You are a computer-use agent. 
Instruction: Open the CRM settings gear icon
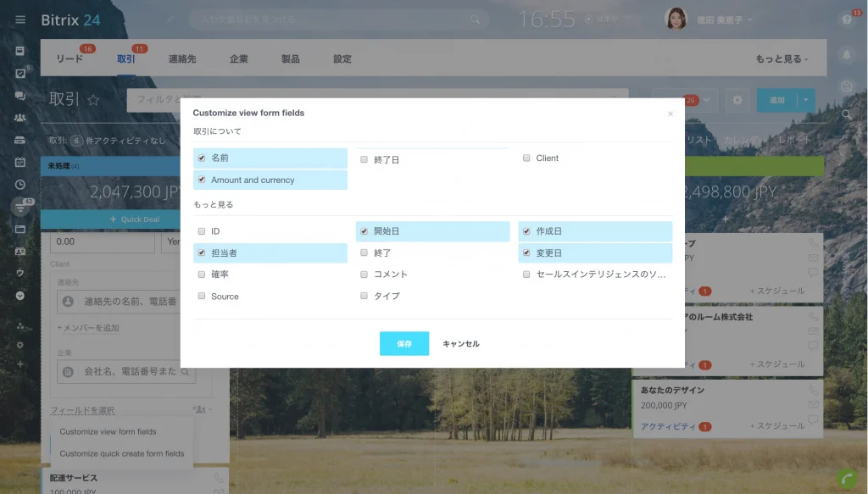737,99
